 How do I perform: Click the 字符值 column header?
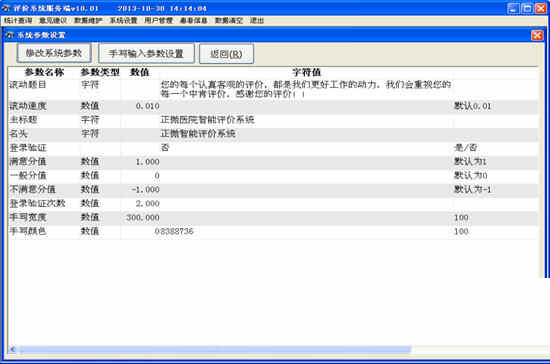coord(306,73)
